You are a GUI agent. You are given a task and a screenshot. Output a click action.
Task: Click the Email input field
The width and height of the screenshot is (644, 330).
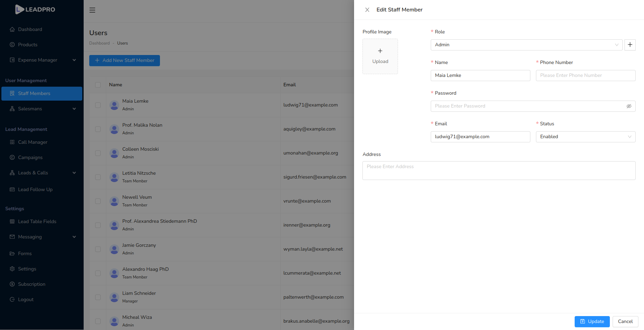[480, 136]
